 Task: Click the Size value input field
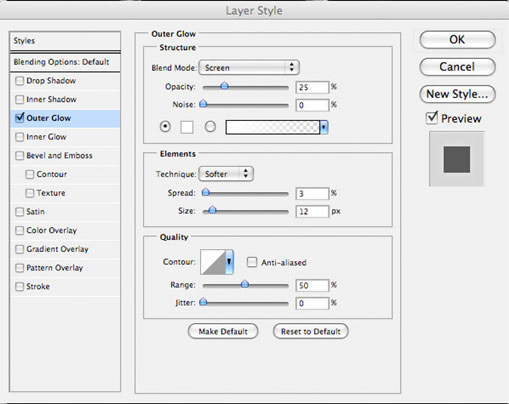pyautogui.click(x=312, y=211)
